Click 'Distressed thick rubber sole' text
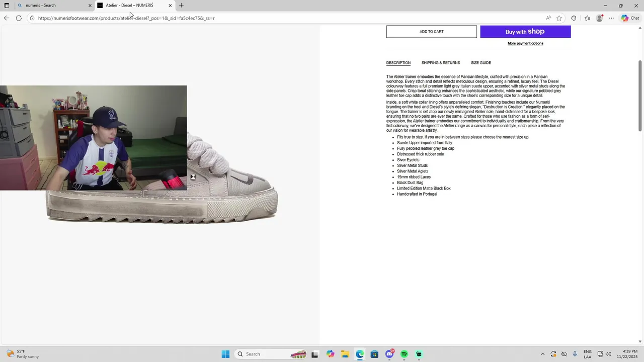 point(421,154)
